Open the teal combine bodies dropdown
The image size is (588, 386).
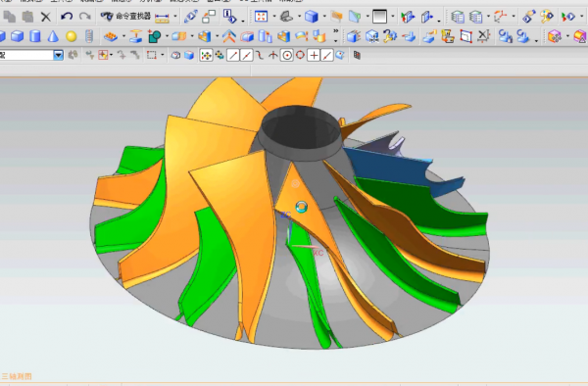coord(167,36)
